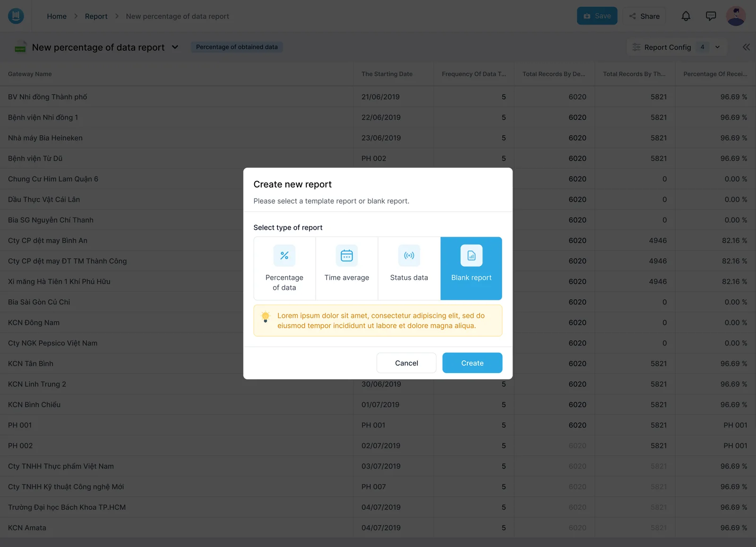Viewport: 756px width, 547px height.
Task: Click the calendar Time average icon
Action: (347, 256)
